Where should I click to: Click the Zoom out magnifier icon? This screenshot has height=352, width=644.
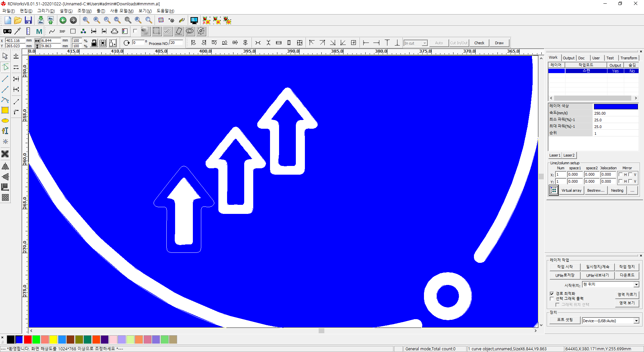coord(107,20)
